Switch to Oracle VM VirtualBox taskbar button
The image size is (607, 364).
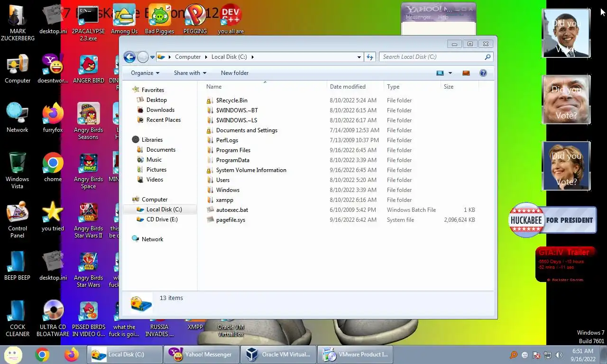(279, 355)
